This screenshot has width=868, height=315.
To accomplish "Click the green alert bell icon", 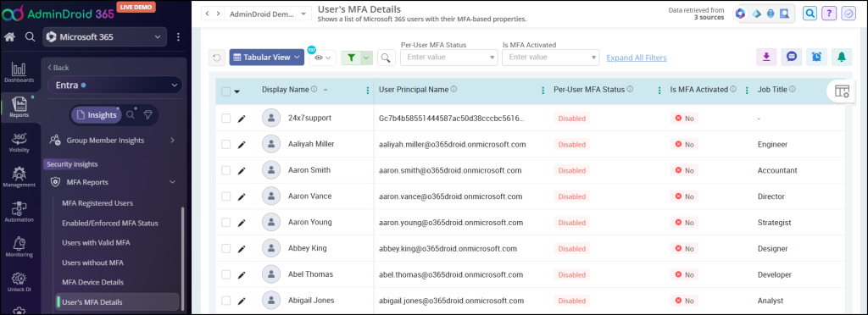I will pos(842,57).
